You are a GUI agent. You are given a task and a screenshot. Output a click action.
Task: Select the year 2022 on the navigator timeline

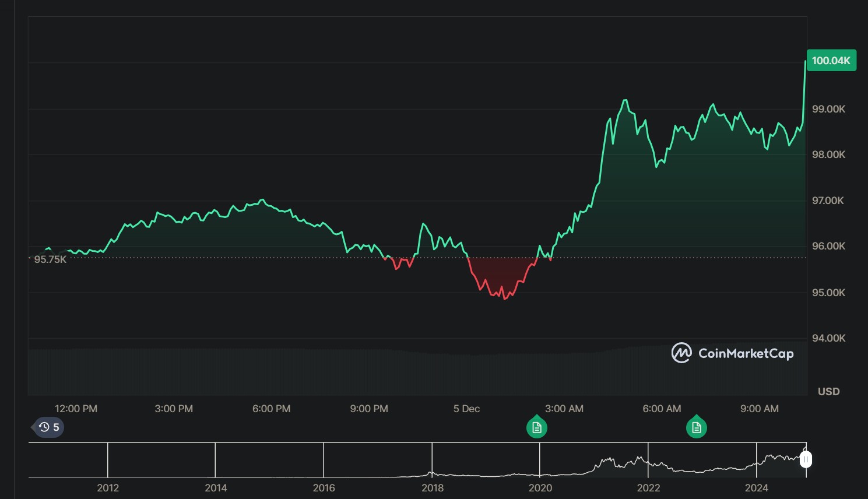tap(648, 488)
